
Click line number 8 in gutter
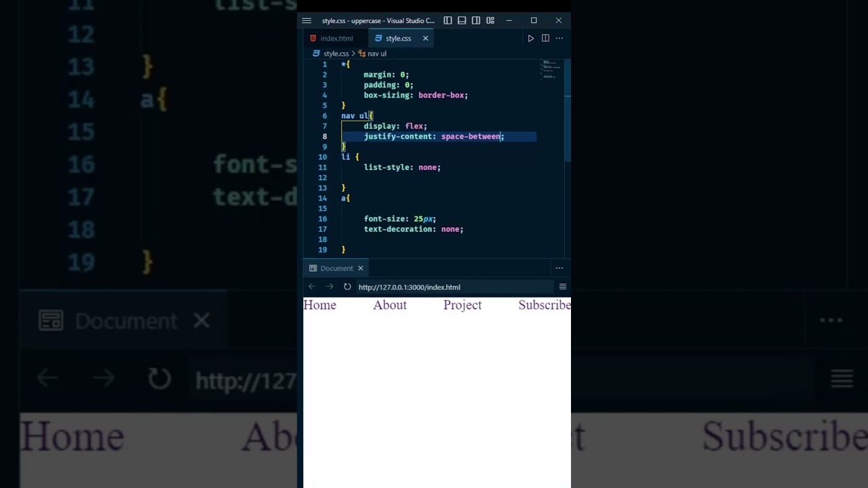coord(325,136)
